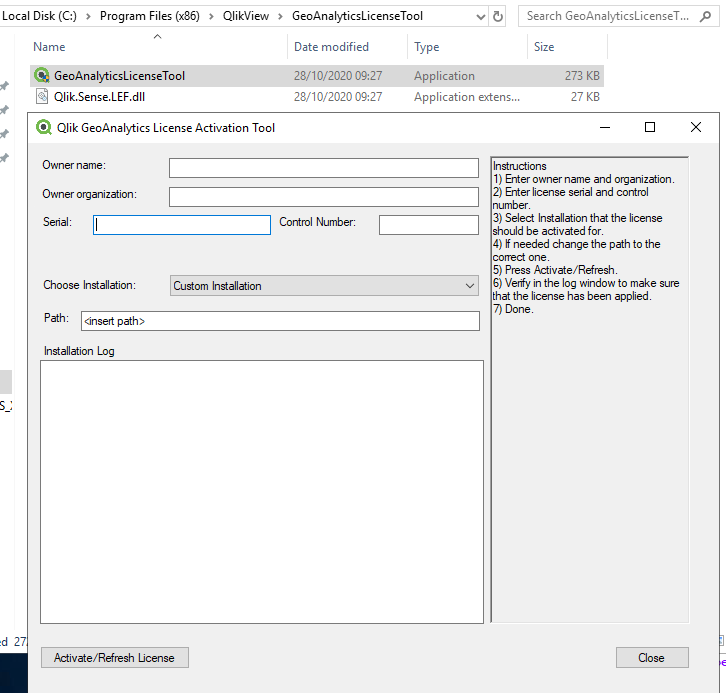Select Qlik.Sense.LEF.dll file in Explorer
The image size is (726, 693).
[317, 97]
